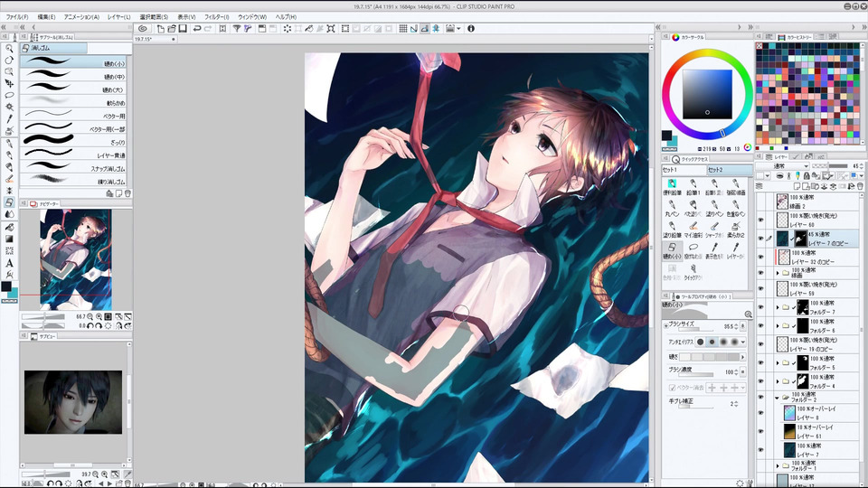868x488 pixels.
Task: Toggle the grid icon in top toolbar
Action: click(x=403, y=29)
